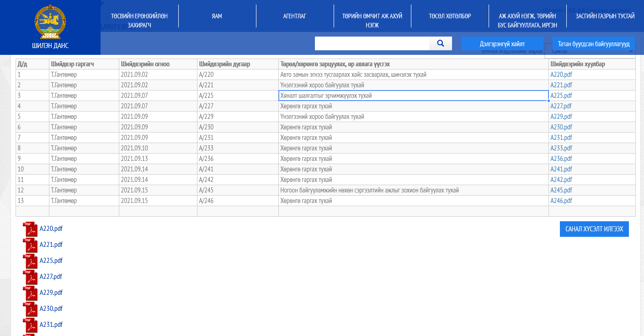Screen dimensions: 644x336
Task: Open A221.pdf in the file list
Action: tap(51, 245)
